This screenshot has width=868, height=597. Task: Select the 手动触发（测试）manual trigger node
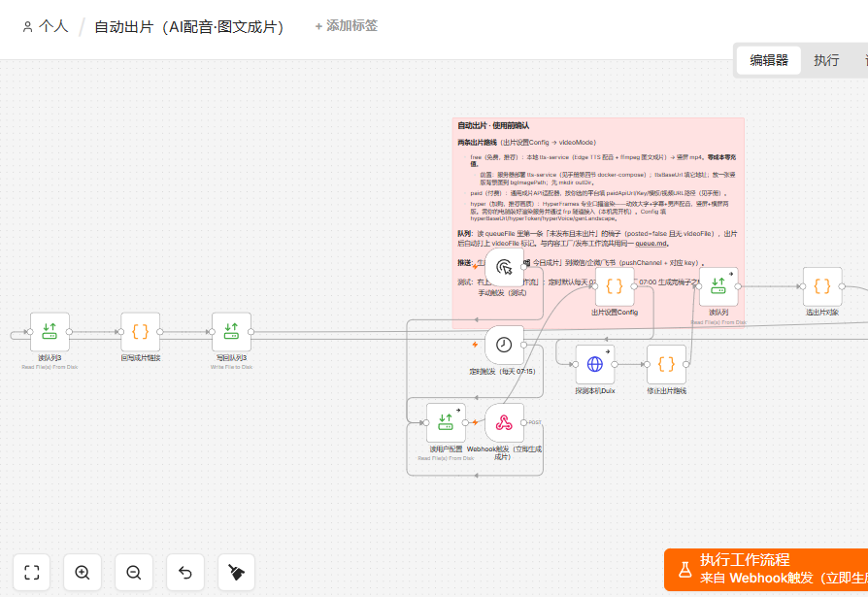[504, 267]
